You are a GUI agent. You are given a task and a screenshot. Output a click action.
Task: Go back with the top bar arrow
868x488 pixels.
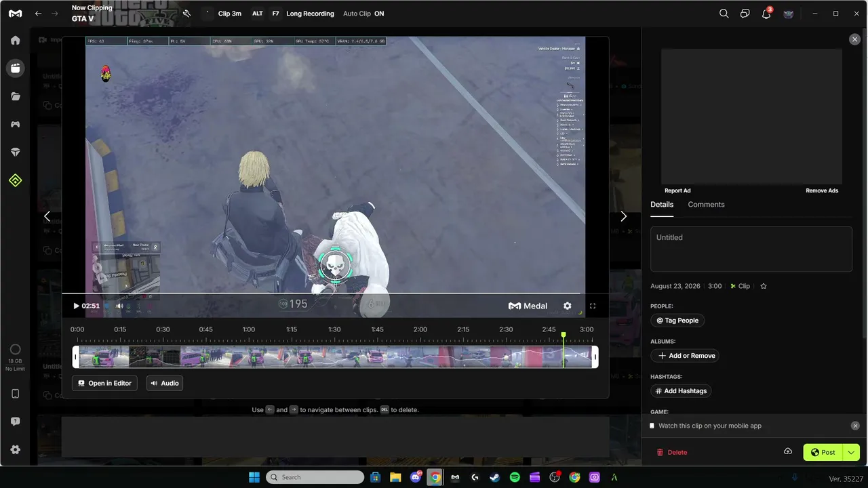(x=38, y=14)
